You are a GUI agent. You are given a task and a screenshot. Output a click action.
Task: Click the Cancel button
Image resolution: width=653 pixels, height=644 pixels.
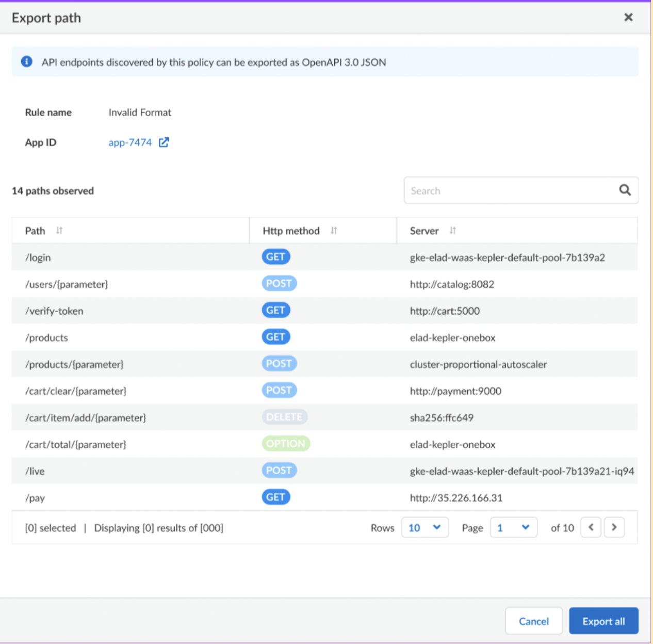(534, 621)
